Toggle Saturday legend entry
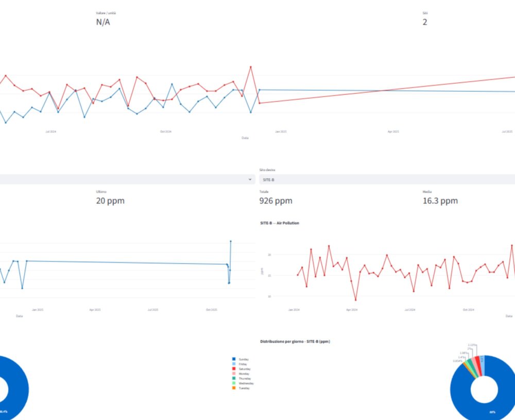Image resolution: width=515 pixels, height=420 pixels. click(244, 368)
